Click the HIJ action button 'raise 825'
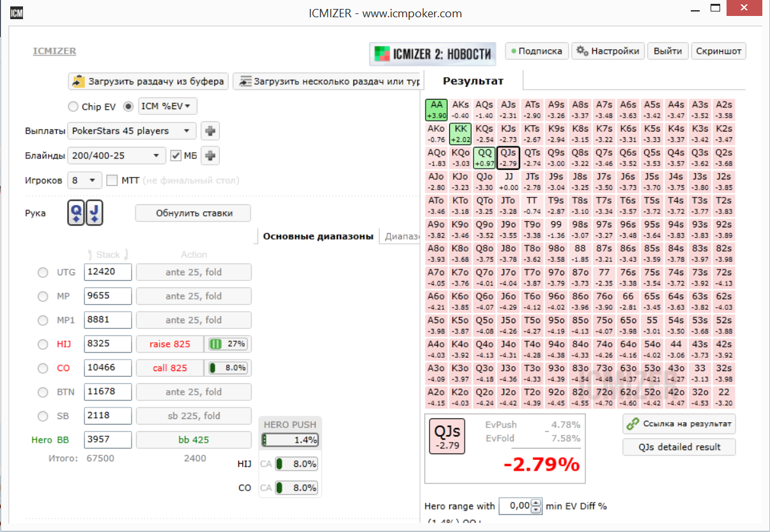This screenshot has width=770, height=532. [x=170, y=344]
